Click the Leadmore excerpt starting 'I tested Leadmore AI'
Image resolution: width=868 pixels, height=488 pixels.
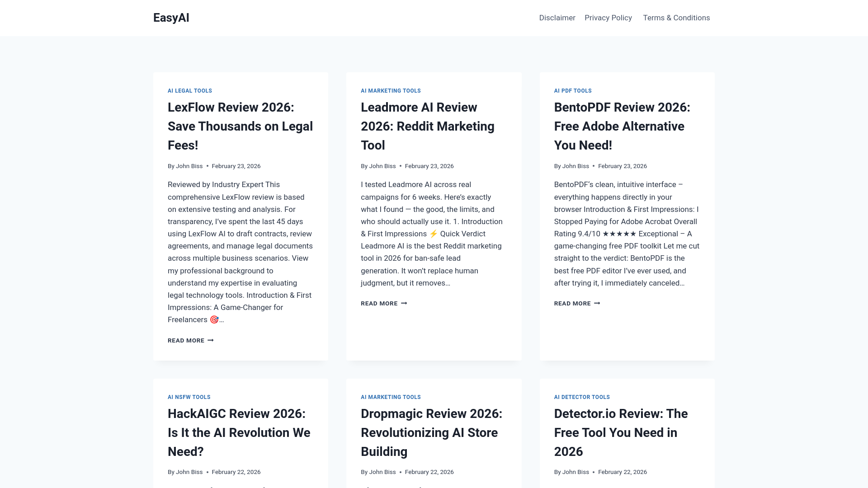(432, 234)
